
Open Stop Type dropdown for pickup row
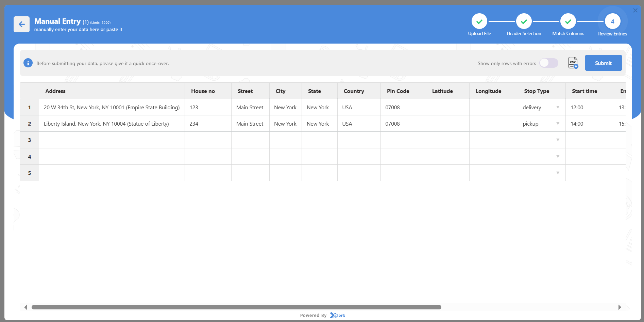tap(558, 124)
